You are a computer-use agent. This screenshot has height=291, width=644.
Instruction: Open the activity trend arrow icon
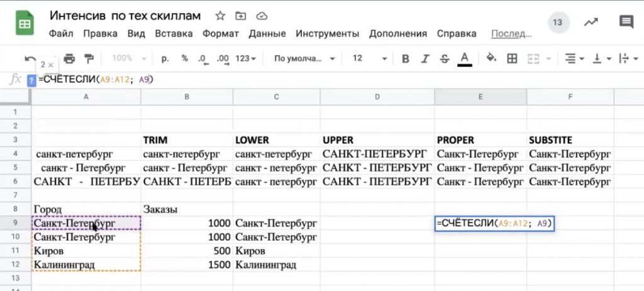point(591,22)
